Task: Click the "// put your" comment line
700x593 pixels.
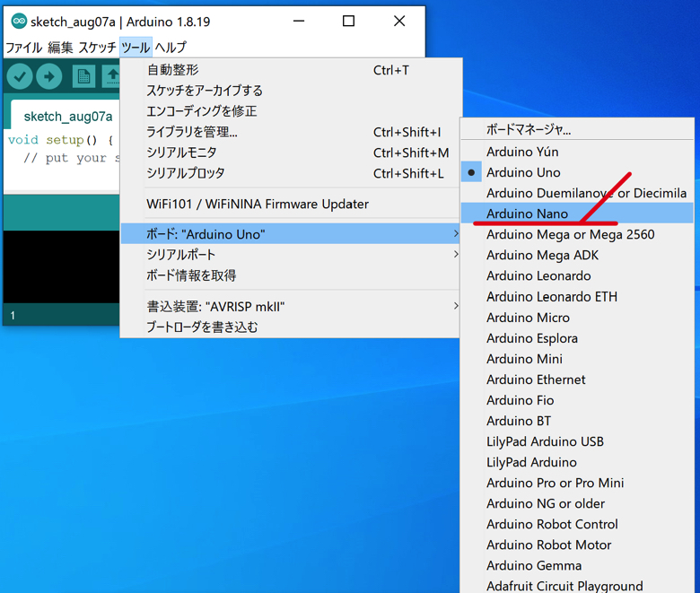Action: pyautogui.click(x=72, y=158)
